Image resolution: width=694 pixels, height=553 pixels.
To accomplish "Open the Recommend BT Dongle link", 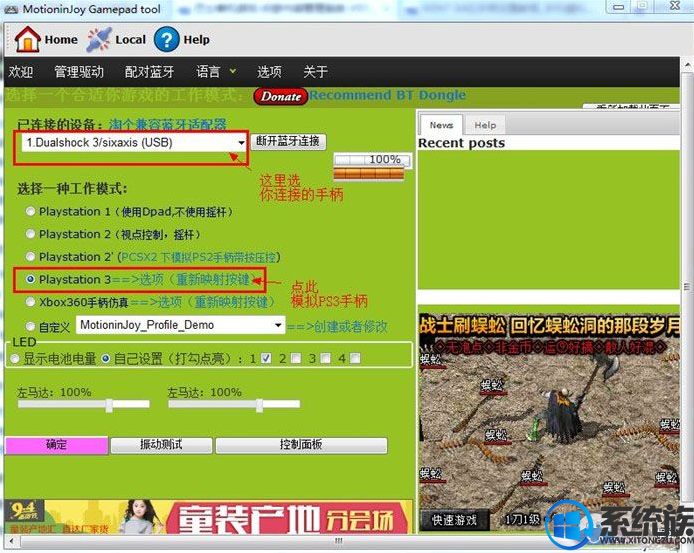I will [387, 95].
